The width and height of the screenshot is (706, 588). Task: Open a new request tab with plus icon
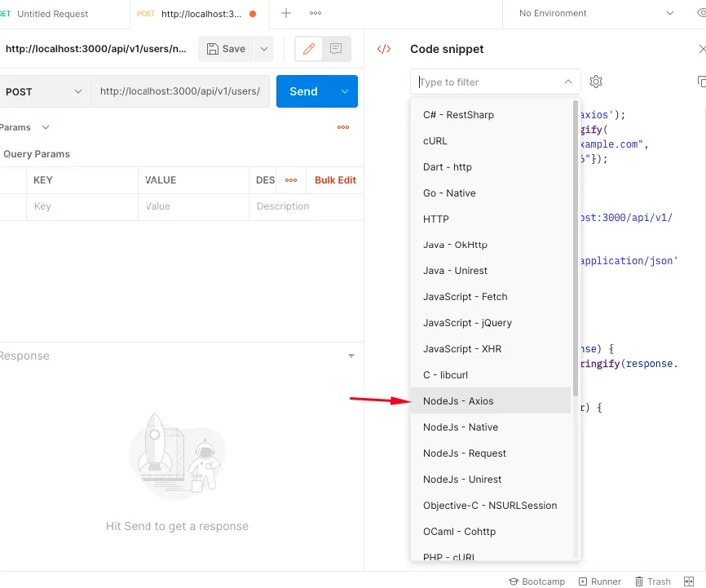click(x=286, y=13)
